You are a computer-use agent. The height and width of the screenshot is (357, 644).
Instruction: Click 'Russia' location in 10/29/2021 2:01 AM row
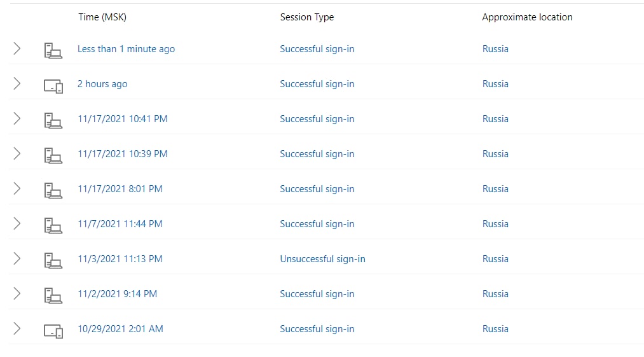[495, 328]
